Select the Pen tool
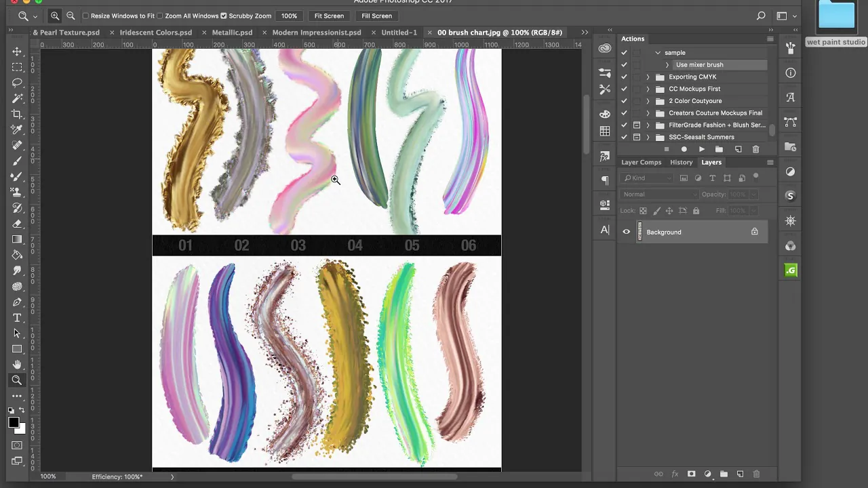This screenshot has height=488, width=868. (x=17, y=302)
